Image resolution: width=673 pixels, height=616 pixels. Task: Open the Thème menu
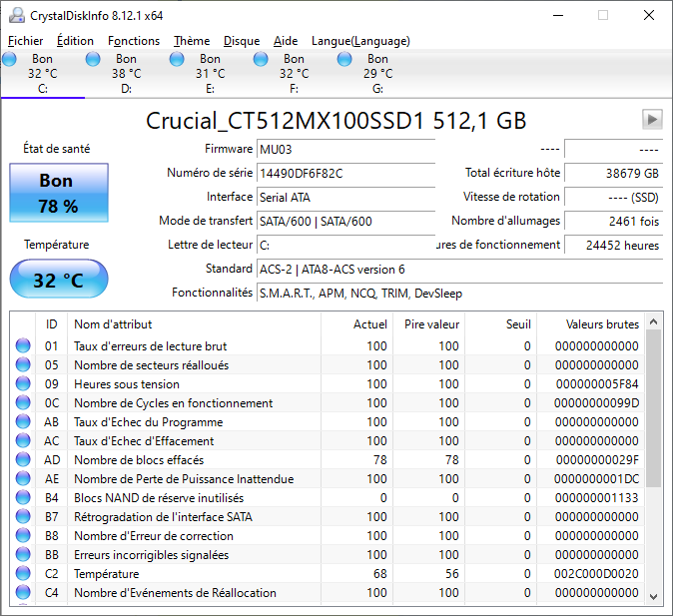click(x=192, y=41)
